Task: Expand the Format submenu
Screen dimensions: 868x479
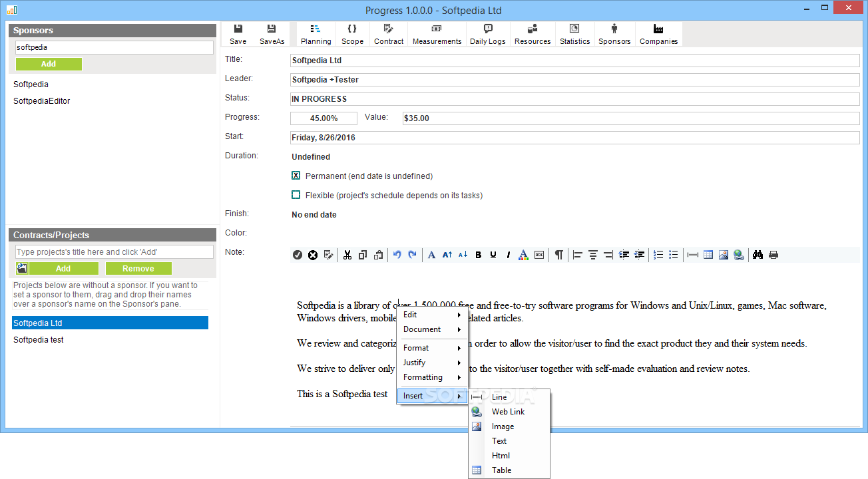Action: coord(432,348)
